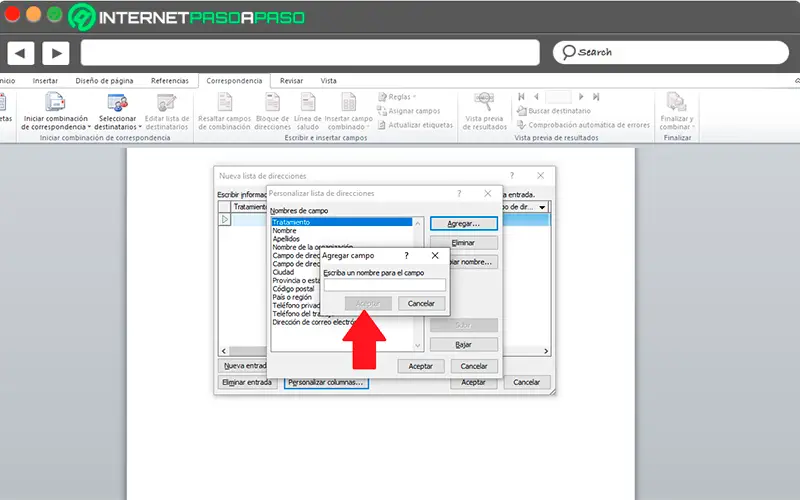
Task: Click Comprobación automática de errores
Action: click(x=584, y=125)
